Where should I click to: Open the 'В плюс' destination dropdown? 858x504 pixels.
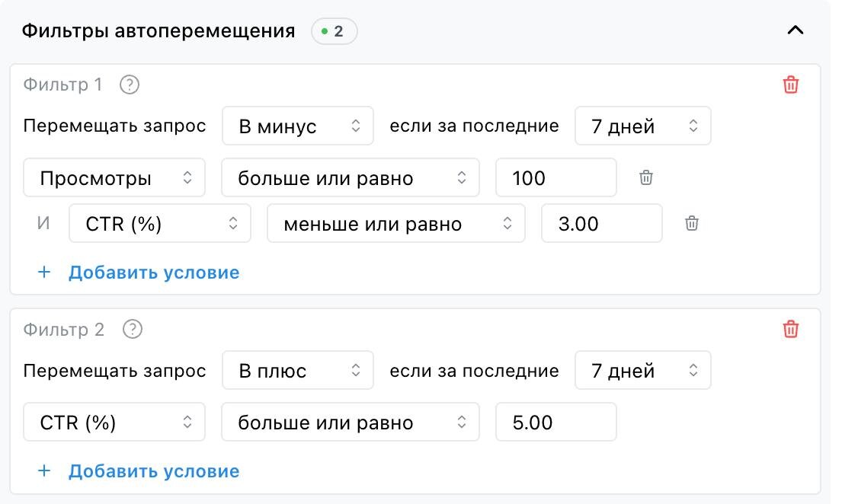298,371
